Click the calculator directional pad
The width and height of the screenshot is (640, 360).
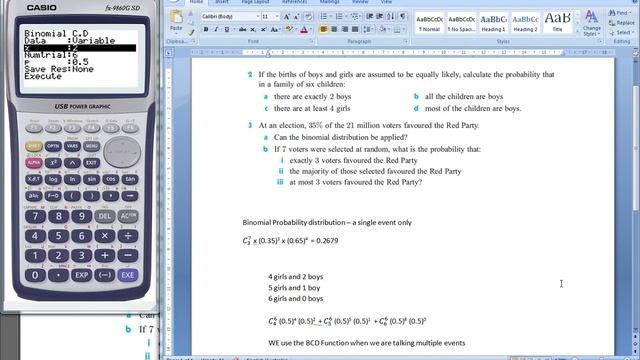(x=122, y=151)
